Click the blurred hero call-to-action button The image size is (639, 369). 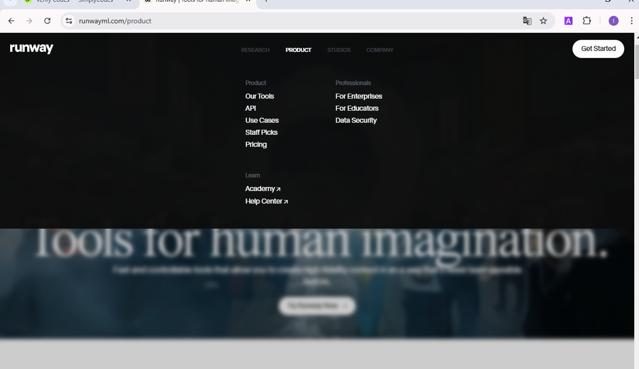pyautogui.click(x=317, y=306)
